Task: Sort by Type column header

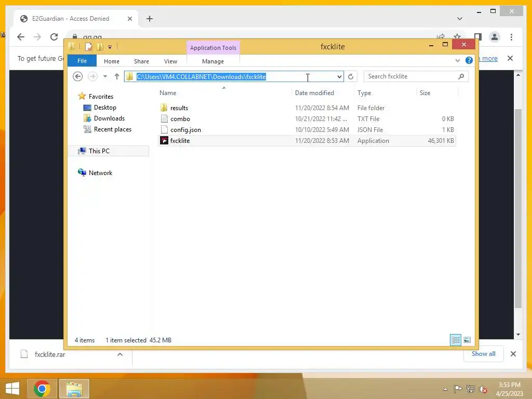Action: 364,93
